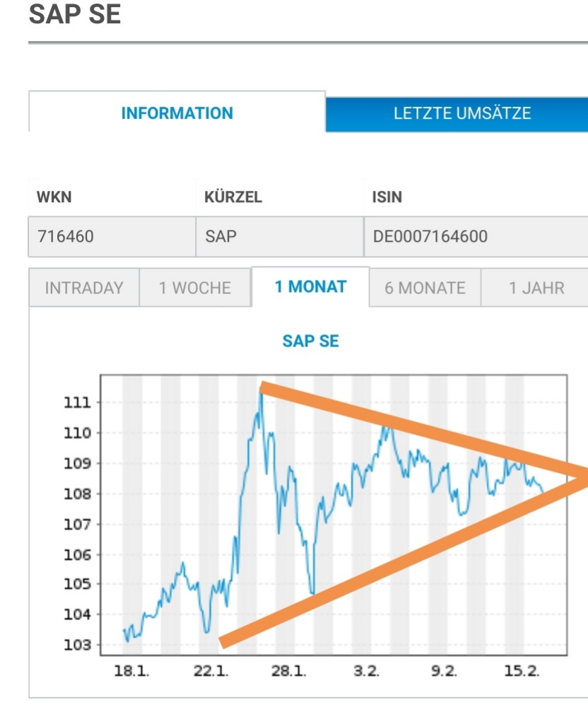Select the 1 MONAT chart period

[308, 288]
